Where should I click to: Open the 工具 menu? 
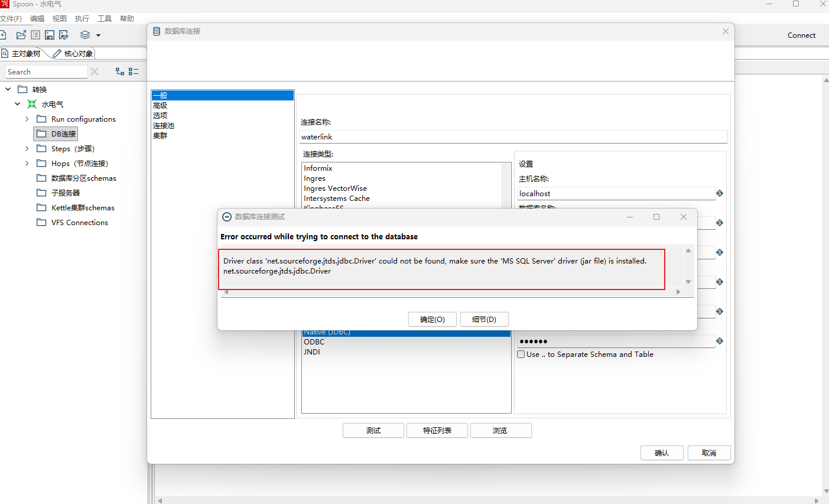pos(105,18)
